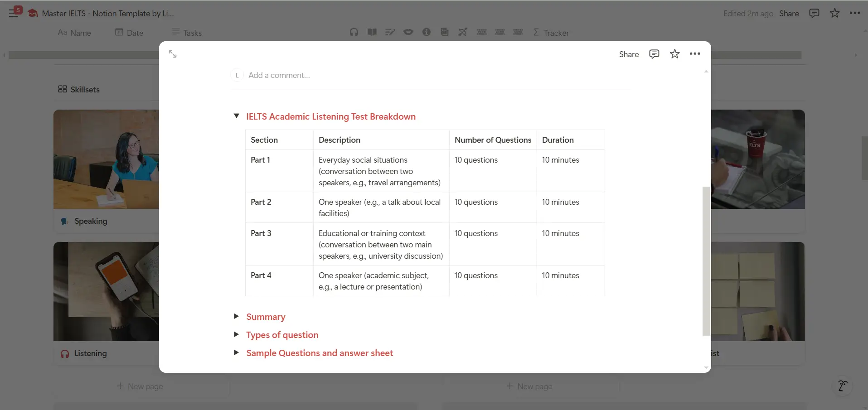
Task: Expand the modal page to full screen
Action: click(x=173, y=54)
